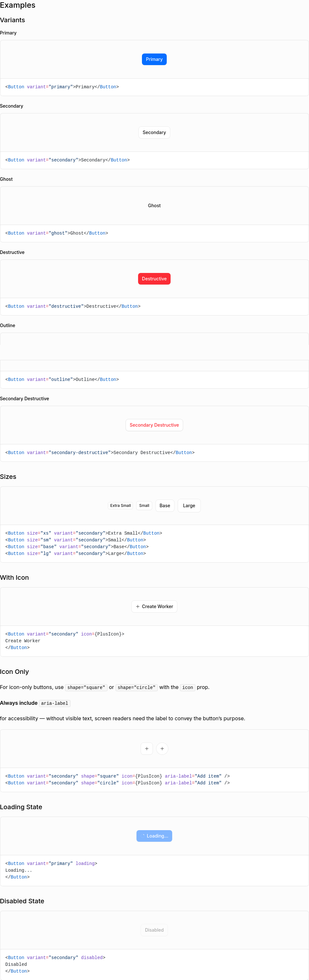Click the square plus icon button
This screenshot has height=980, width=309.
click(x=147, y=749)
